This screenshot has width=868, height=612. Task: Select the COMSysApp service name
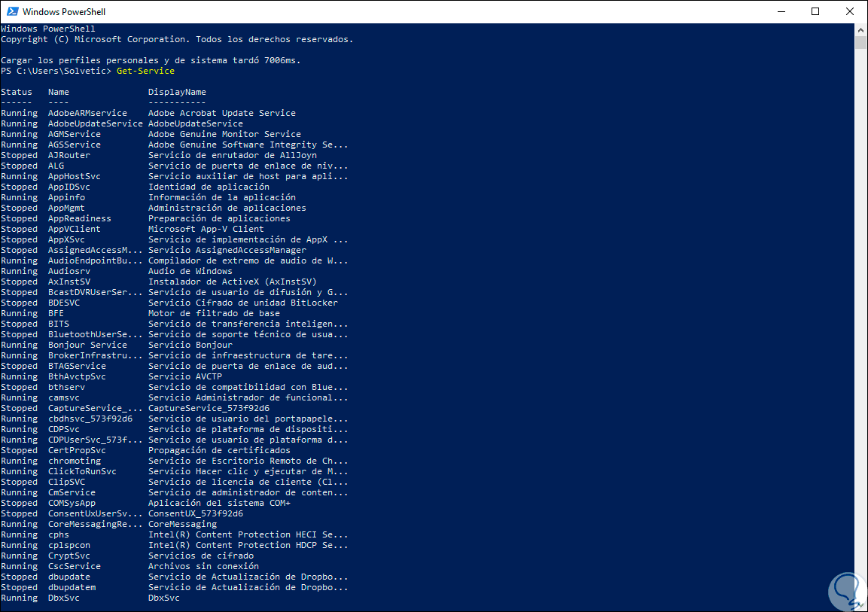point(72,503)
